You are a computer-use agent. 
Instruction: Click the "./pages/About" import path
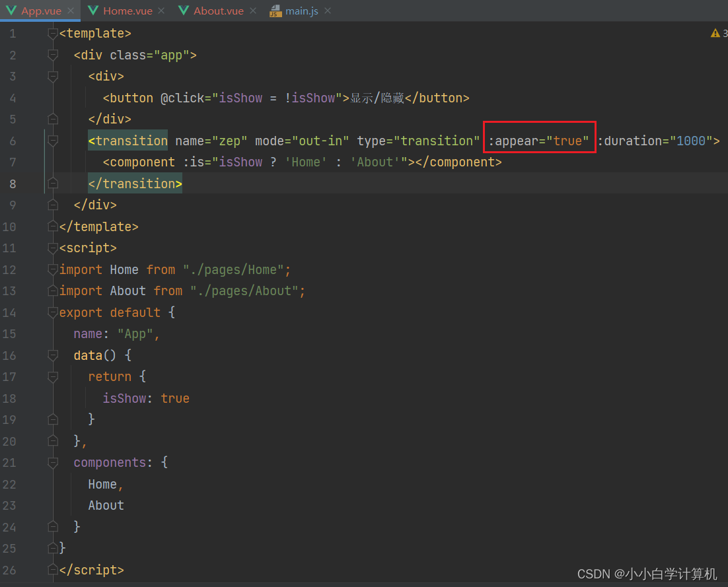pyautogui.click(x=244, y=291)
